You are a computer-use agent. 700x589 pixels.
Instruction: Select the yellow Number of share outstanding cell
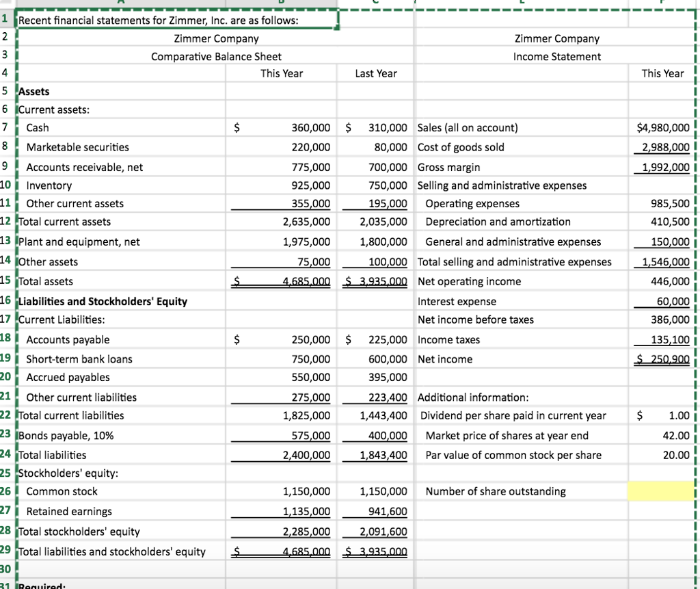click(661, 491)
